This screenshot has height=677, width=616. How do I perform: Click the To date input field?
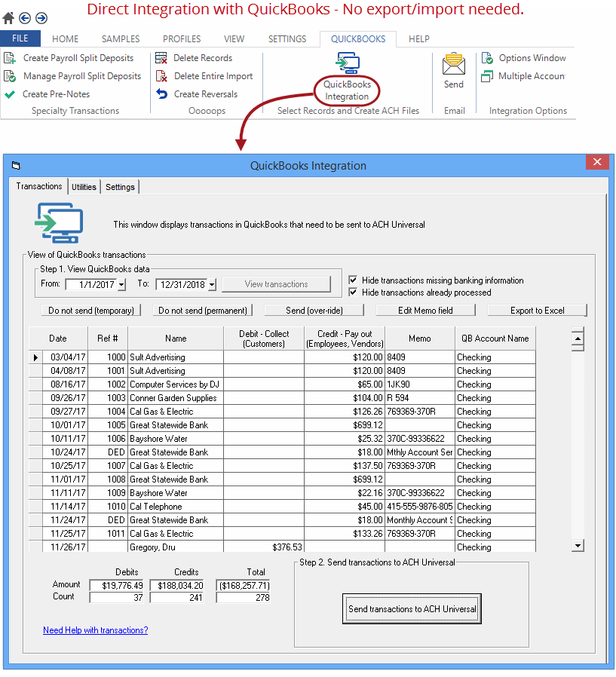[182, 284]
